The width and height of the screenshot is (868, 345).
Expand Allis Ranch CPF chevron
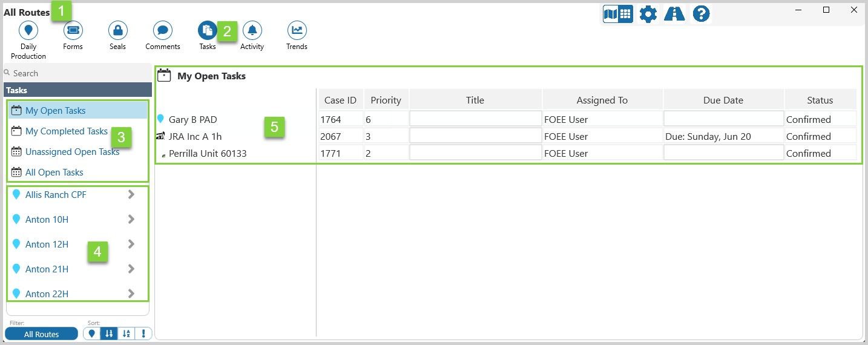pos(131,195)
